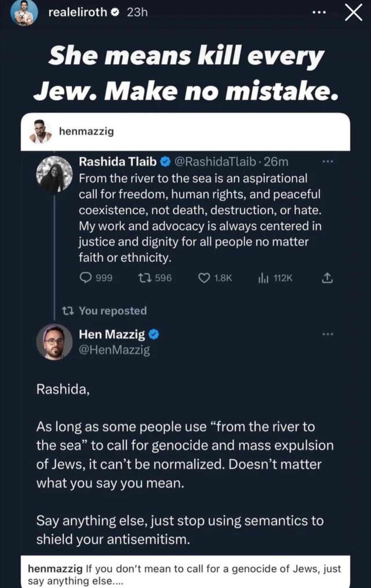Tap Hen Mazzig's tweet profile photo
This screenshot has height=588, width=371.
[54, 342]
